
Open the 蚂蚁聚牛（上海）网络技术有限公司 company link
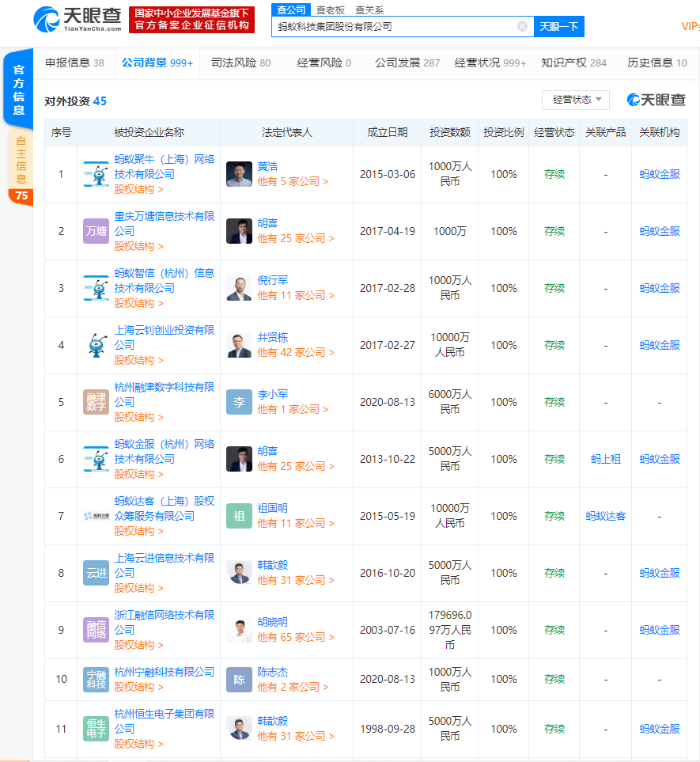point(165,167)
